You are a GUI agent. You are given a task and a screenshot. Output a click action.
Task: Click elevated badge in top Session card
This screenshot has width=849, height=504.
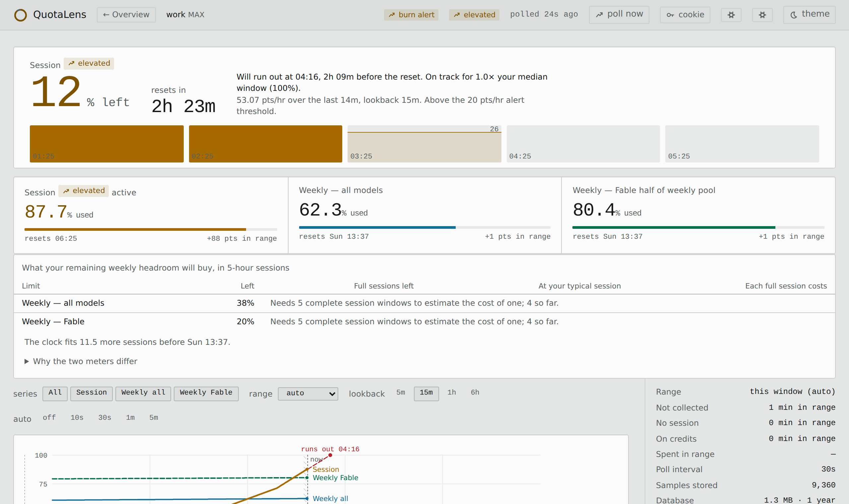pyautogui.click(x=89, y=64)
